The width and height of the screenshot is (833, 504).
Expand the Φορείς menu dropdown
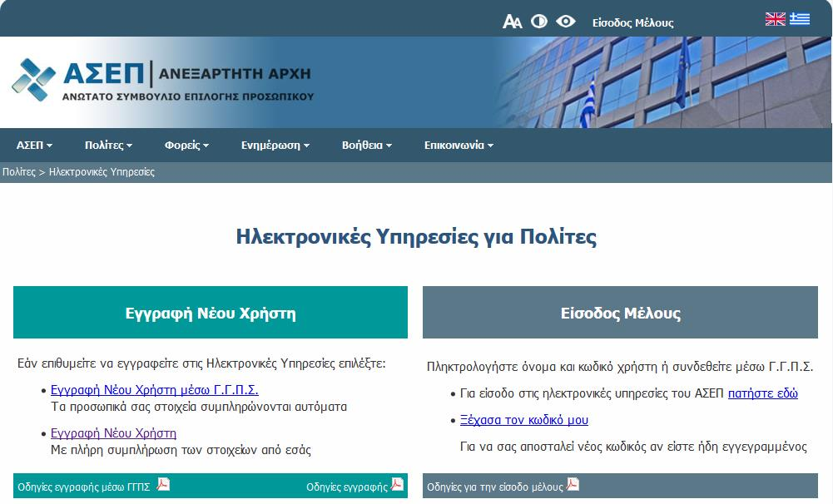tap(186, 145)
